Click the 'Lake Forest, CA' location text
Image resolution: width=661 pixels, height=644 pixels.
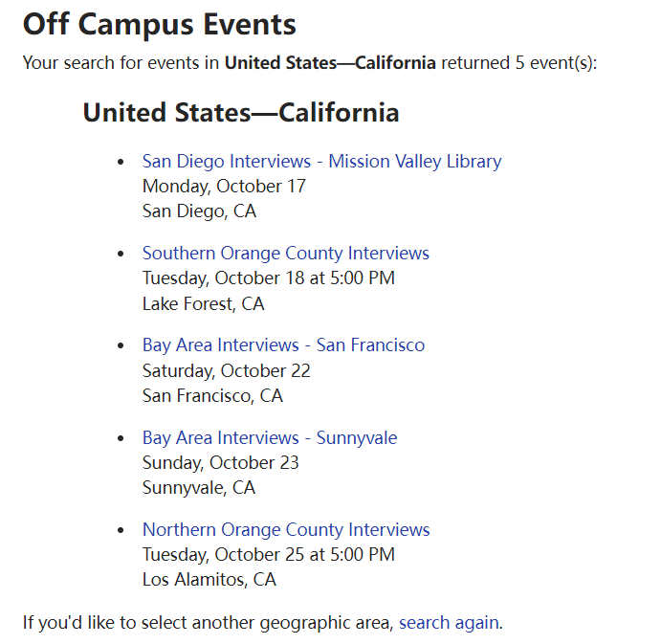(x=203, y=304)
